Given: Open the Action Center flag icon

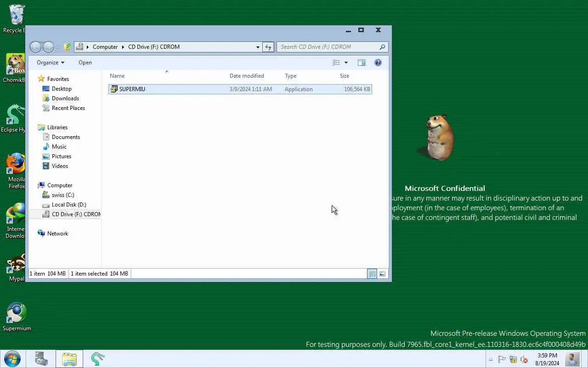Looking at the screenshot, I should [502, 360].
